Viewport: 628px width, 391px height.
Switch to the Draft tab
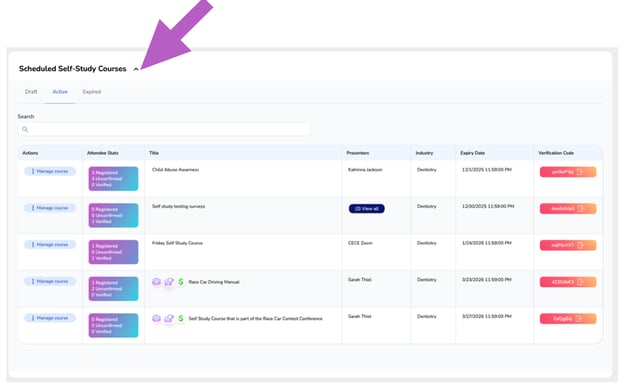31,92
